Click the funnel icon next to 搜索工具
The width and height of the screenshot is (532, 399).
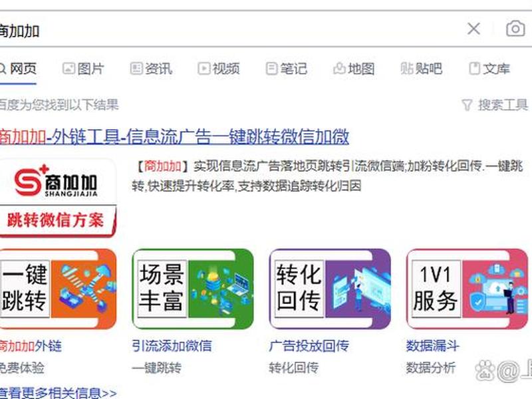[x=467, y=105]
